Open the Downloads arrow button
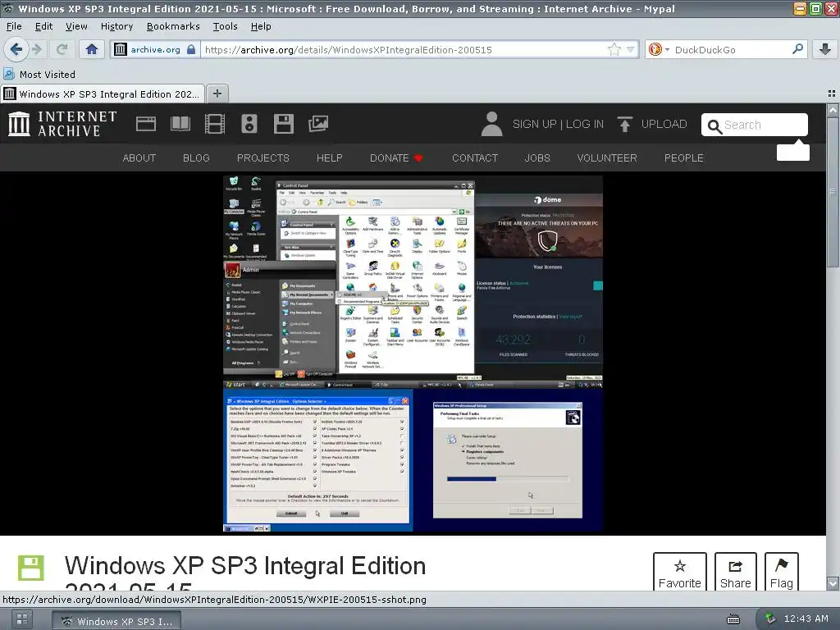This screenshot has width=840, height=630. coord(824,50)
